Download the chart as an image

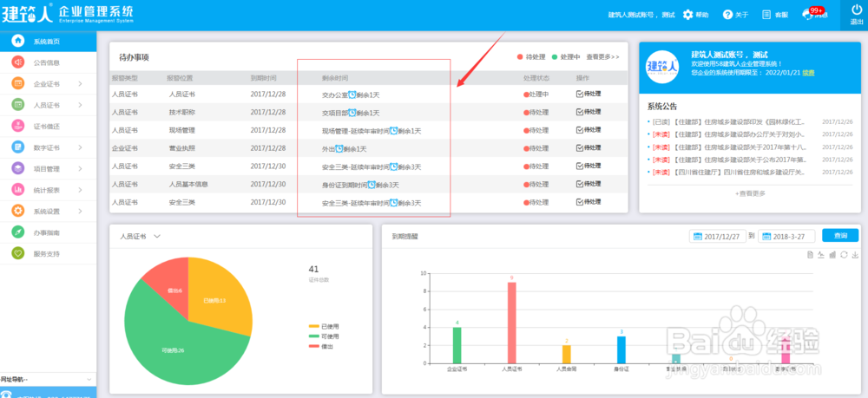(x=855, y=254)
